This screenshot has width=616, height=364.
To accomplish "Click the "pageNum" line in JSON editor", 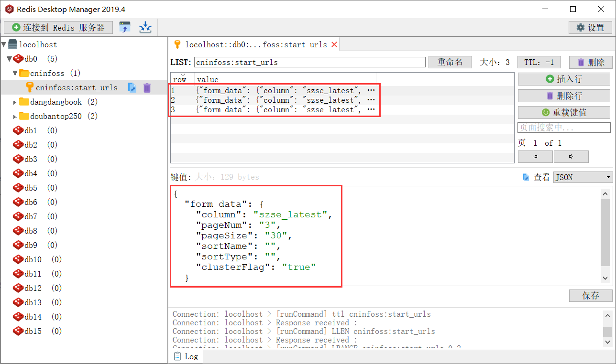I will click(238, 225).
